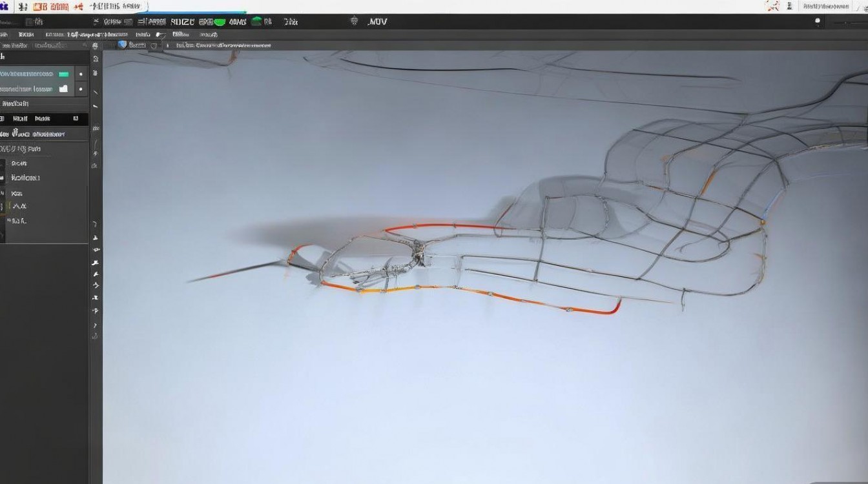Viewport: 868px width, 484px height.
Task: Click the globe icon left of MOV
Action: pyautogui.click(x=354, y=21)
